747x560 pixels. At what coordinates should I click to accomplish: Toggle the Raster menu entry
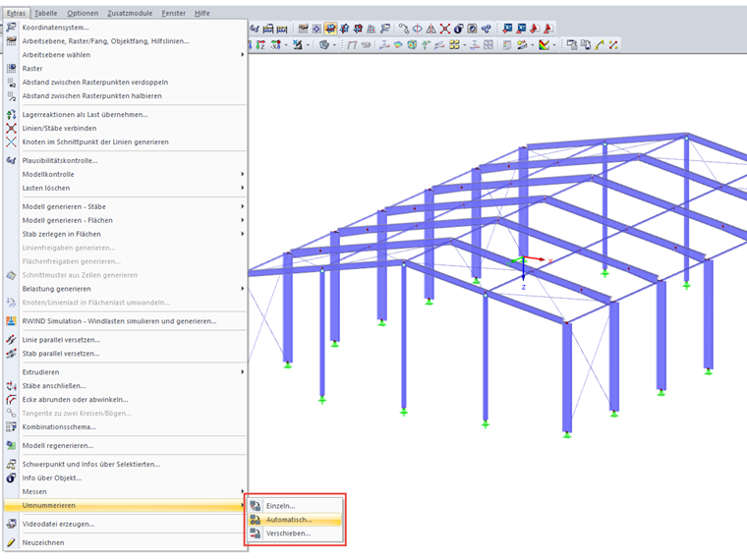pyautogui.click(x=125, y=69)
